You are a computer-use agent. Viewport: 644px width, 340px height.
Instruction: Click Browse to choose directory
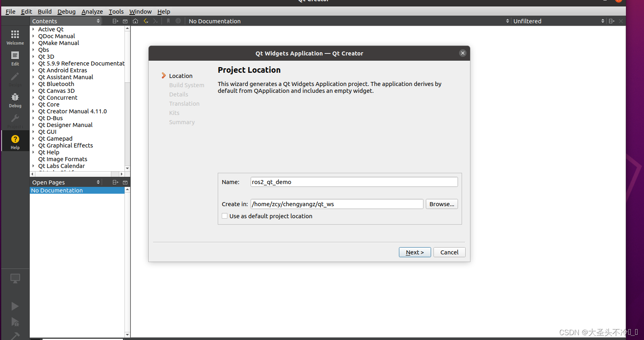442,204
